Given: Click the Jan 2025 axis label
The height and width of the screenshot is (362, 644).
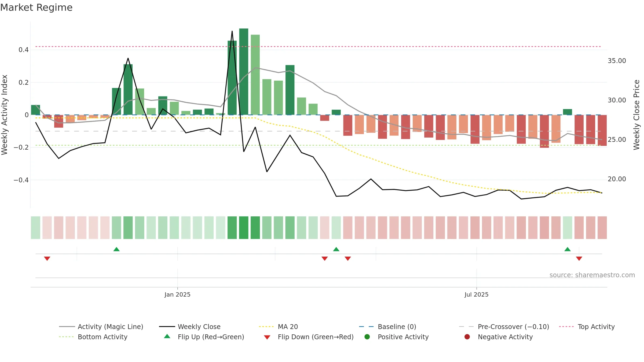Looking at the screenshot, I should [x=177, y=294].
